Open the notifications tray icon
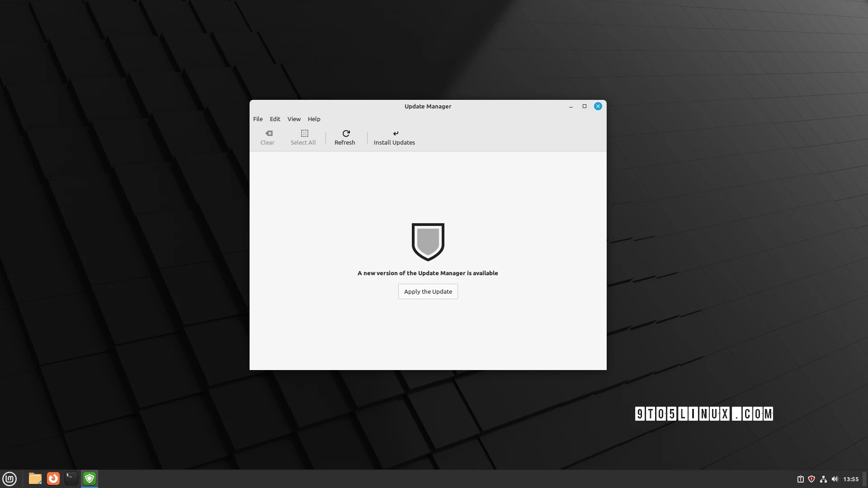The image size is (868, 488). click(x=800, y=479)
